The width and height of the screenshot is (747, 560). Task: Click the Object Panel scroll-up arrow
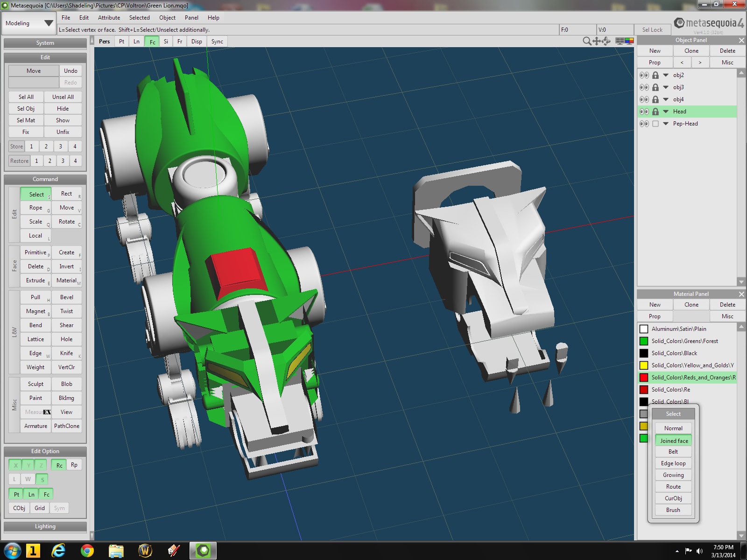click(741, 73)
